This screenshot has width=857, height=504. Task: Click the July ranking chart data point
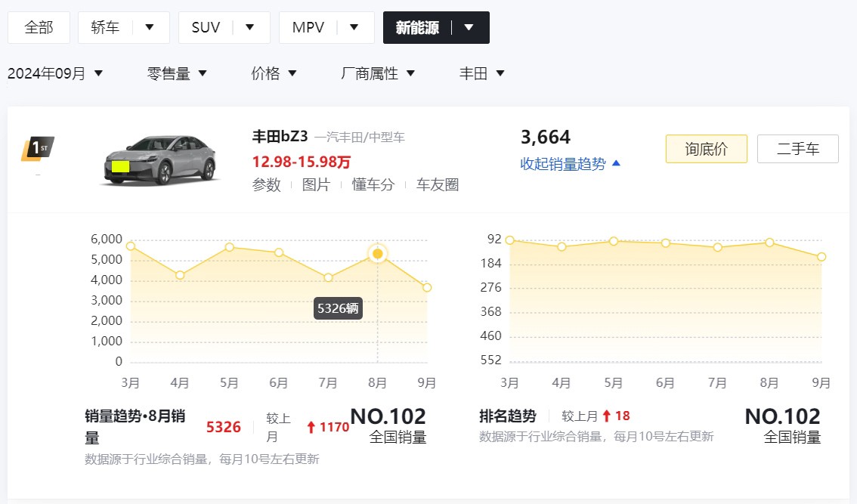tap(718, 247)
